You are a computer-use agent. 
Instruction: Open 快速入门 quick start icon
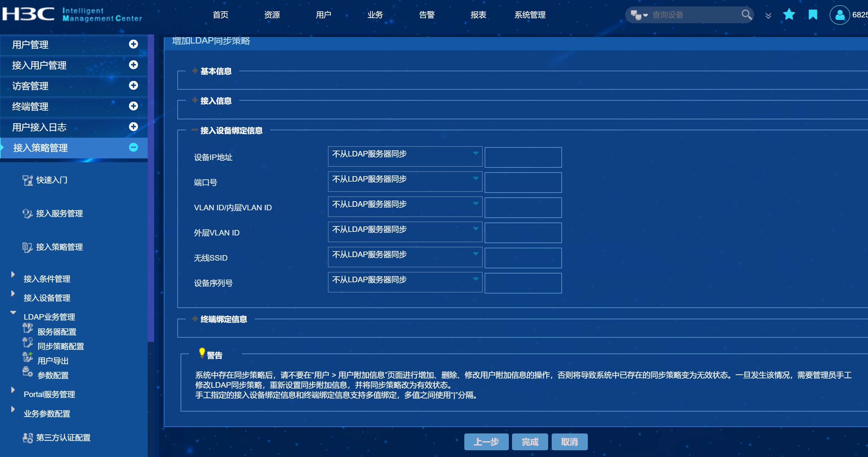pos(28,180)
